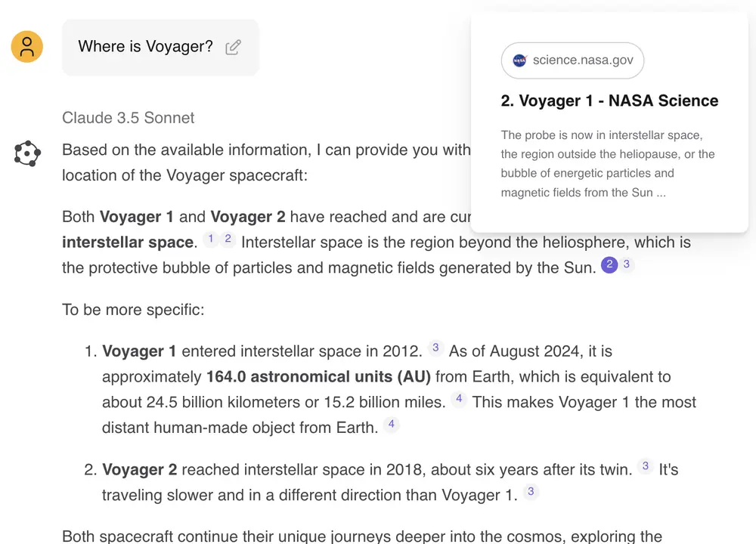Open citation 3 after "interstellar space in 2012"
This screenshot has width=756, height=544.
(x=435, y=348)
